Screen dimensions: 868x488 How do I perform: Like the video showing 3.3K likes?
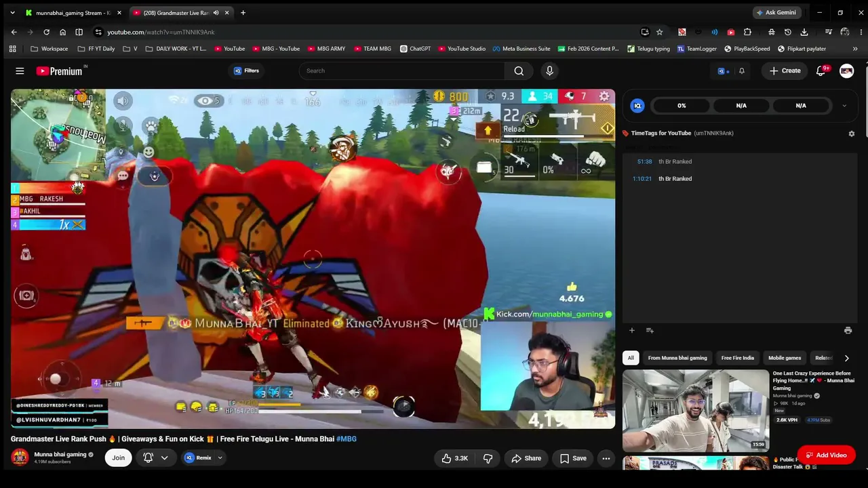pyautogui.click(x=454, y=458)
